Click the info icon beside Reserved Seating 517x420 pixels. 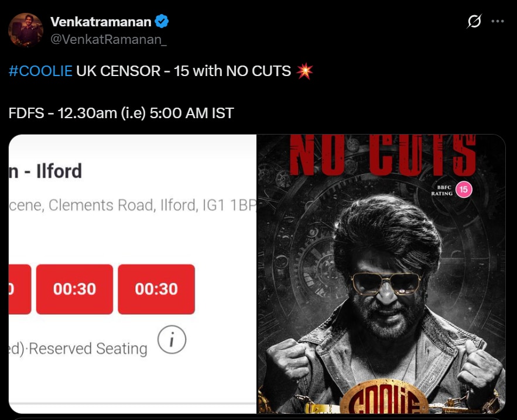[172, 339]
